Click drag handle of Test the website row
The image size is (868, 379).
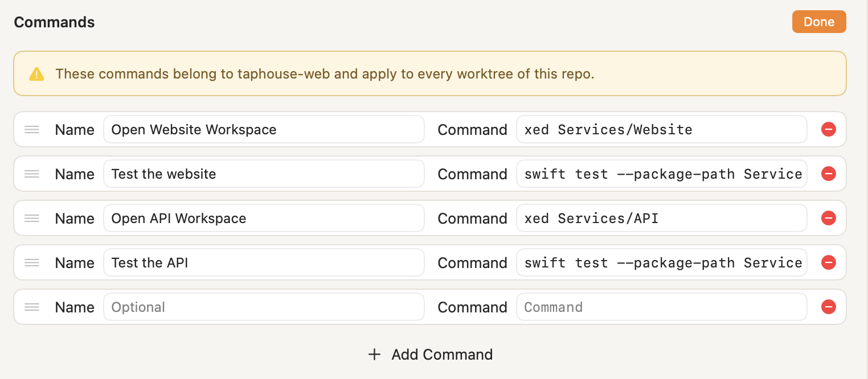pos(32,174)
